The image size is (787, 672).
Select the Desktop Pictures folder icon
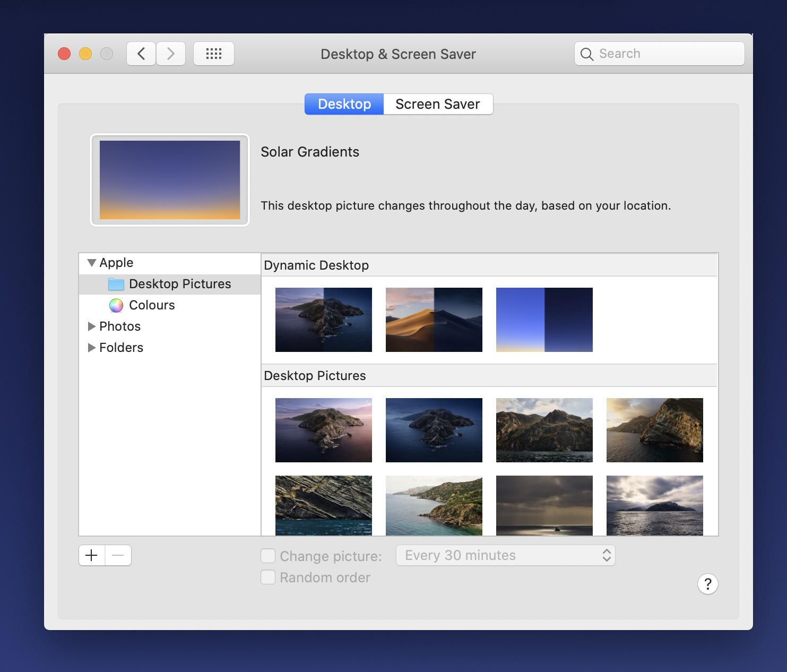(x=116, y=284)
